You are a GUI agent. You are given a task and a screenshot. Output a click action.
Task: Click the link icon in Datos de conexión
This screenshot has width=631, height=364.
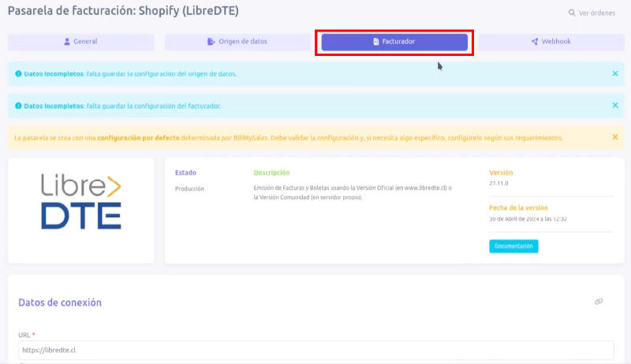pyautogui.click(x=599, y=301)
